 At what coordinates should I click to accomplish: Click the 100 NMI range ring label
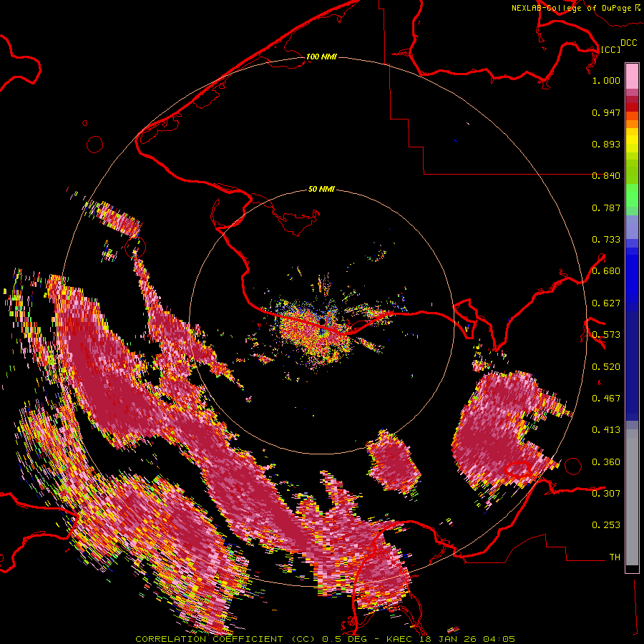[321, 57]
